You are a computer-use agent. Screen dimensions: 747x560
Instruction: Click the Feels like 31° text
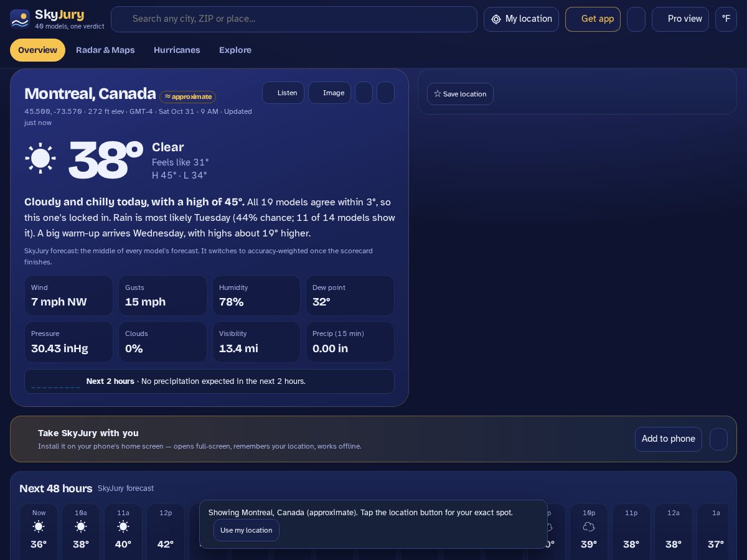[x=181, y=162]
